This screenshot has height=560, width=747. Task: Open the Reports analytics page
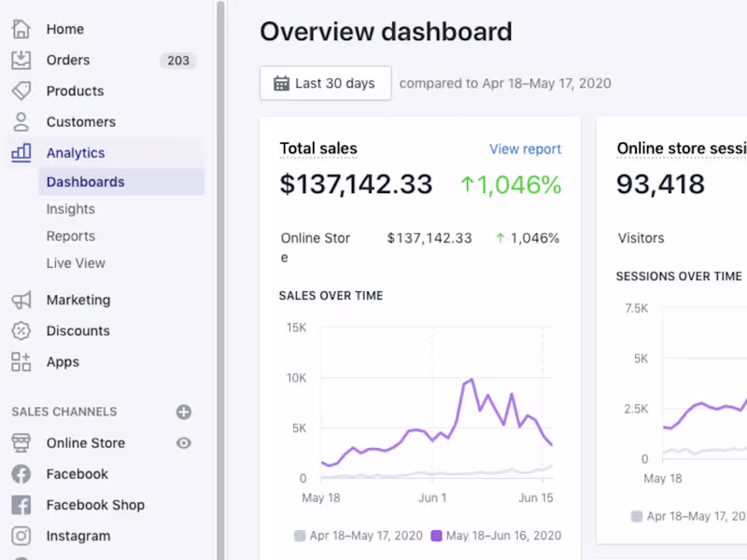click(x=71, y=236)
